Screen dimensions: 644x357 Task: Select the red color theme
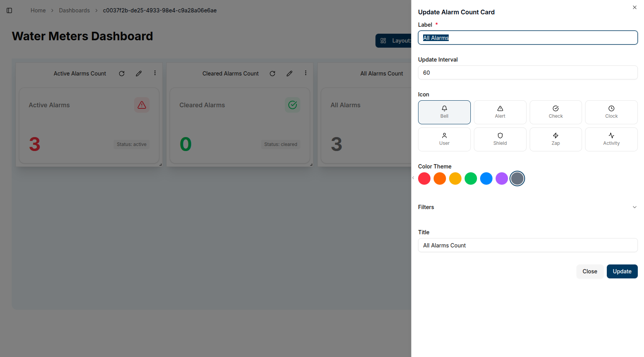pyautogui.click(x=424, y=178)
